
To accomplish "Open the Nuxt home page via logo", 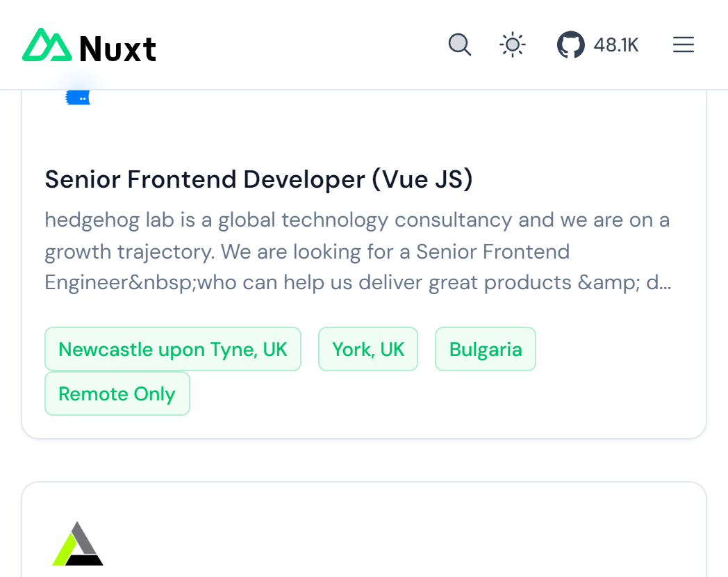I will (88, 44).
